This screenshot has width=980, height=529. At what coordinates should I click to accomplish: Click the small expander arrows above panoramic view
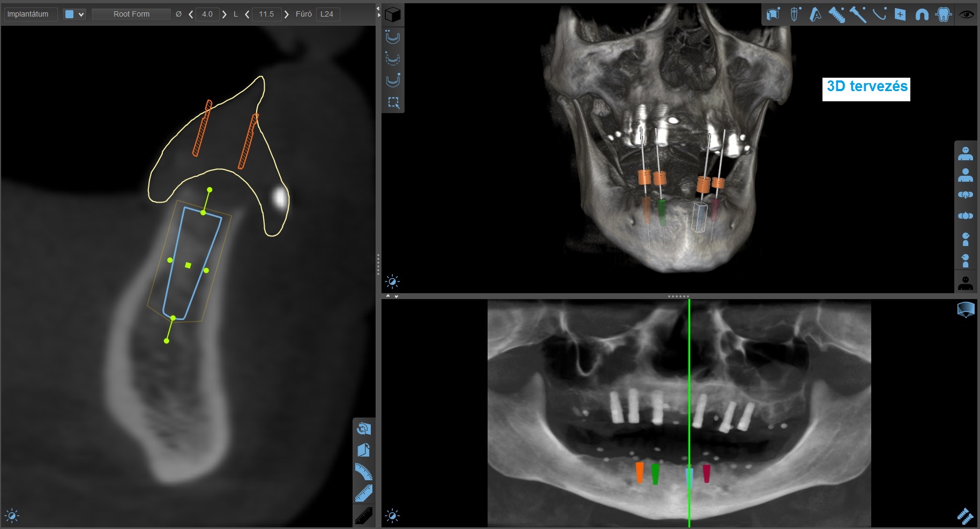[x=392, y=296]
